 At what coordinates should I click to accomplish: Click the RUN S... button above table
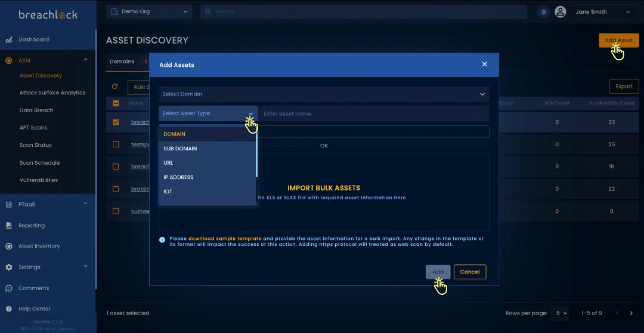coord(139,87)
